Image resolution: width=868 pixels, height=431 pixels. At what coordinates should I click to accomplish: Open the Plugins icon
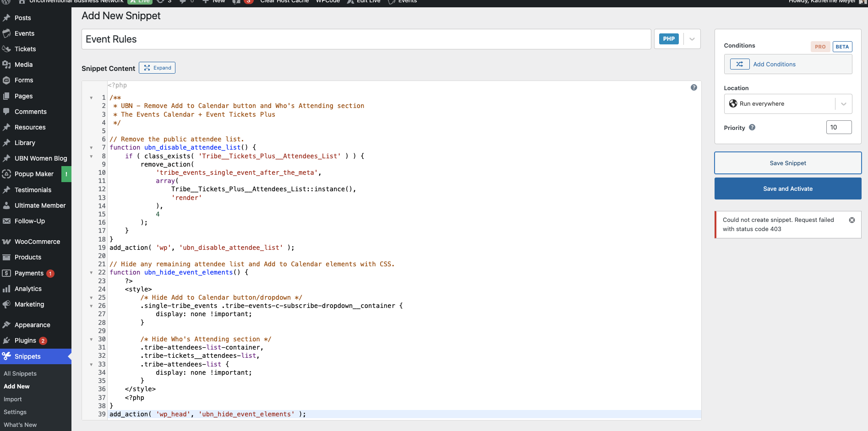click(x=6, y=340)
